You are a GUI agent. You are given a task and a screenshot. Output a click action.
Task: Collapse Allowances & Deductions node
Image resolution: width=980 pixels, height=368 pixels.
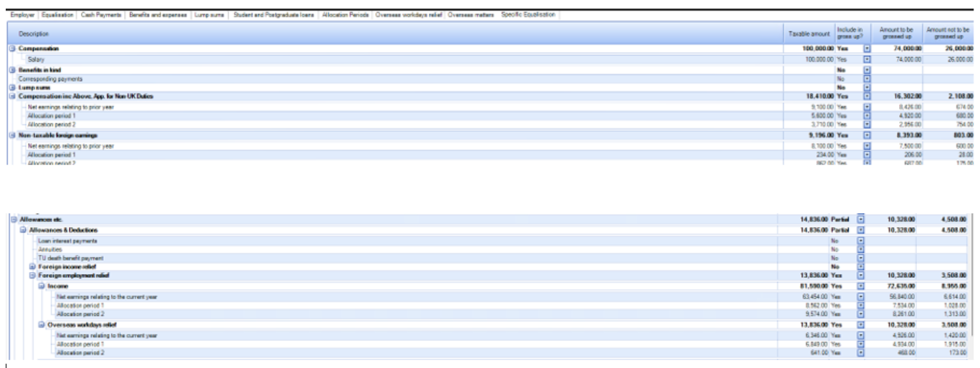23,230
